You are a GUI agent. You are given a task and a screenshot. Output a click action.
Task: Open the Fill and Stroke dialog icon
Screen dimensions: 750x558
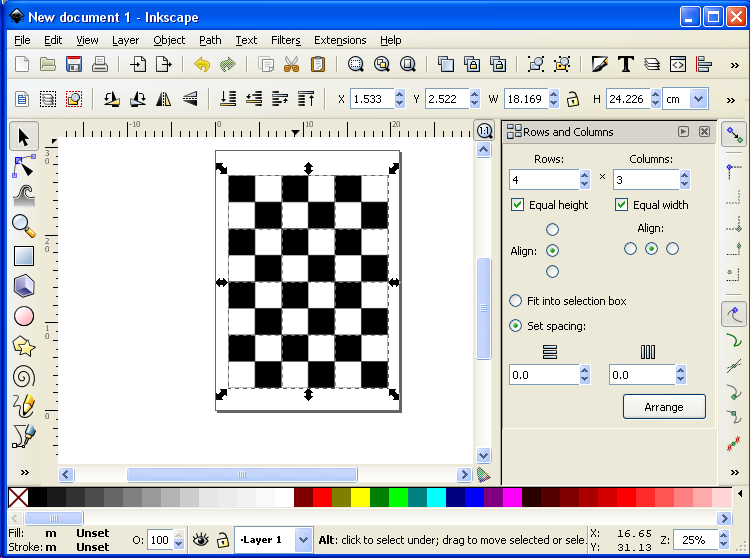tap(599, 64)
